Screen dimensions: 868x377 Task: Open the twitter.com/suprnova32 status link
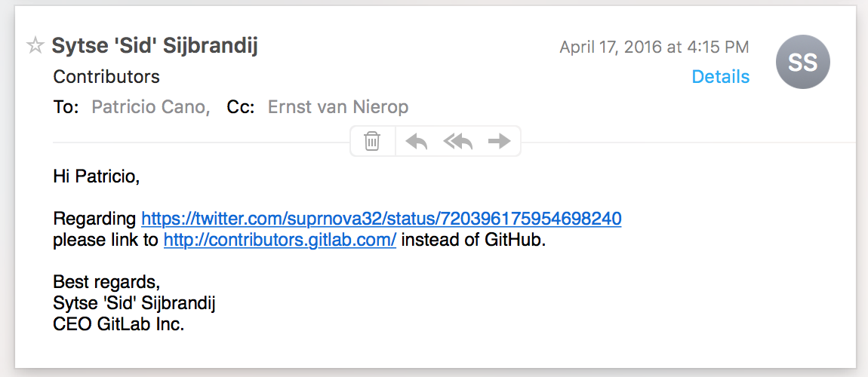point(381,219)
